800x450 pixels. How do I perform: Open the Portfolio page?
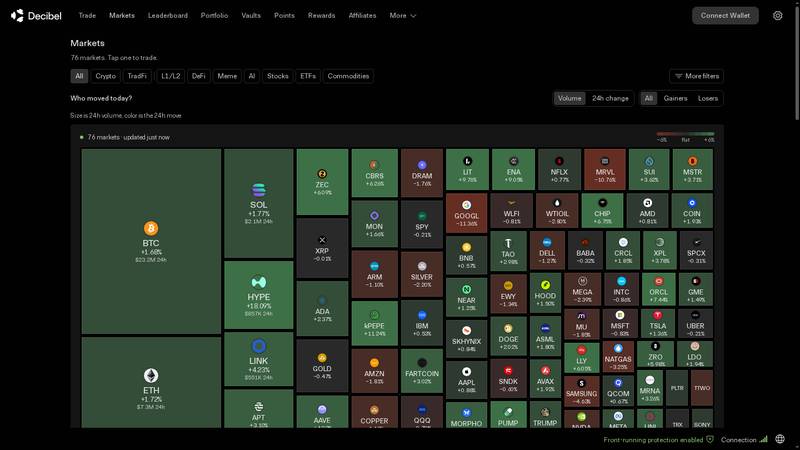[214, 16]
